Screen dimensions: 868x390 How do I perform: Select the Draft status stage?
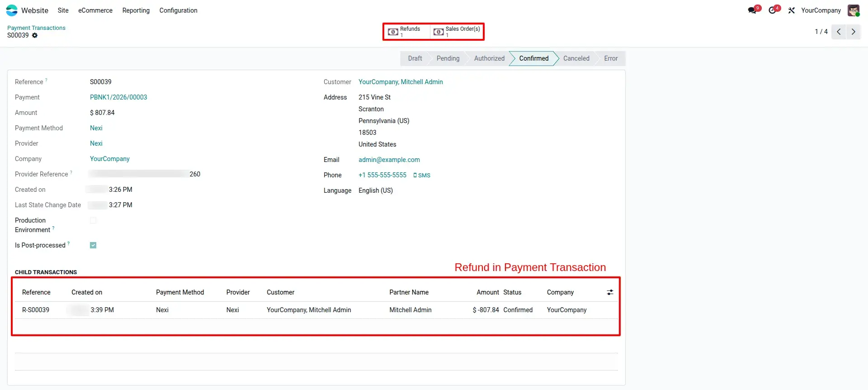[x=415, y=58]
